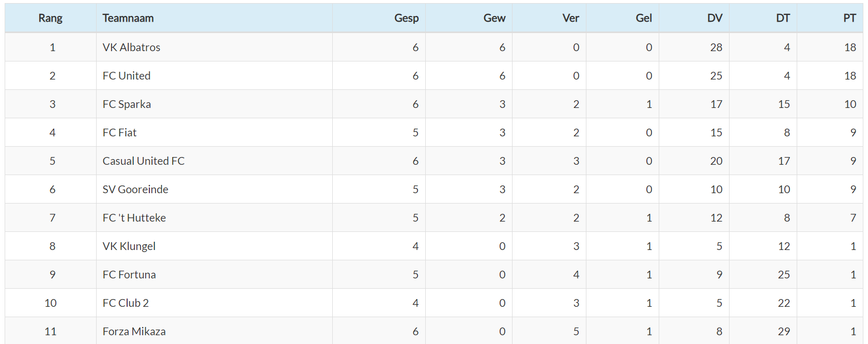Open FC 't Hutteke team entry

tap(134, 218)
